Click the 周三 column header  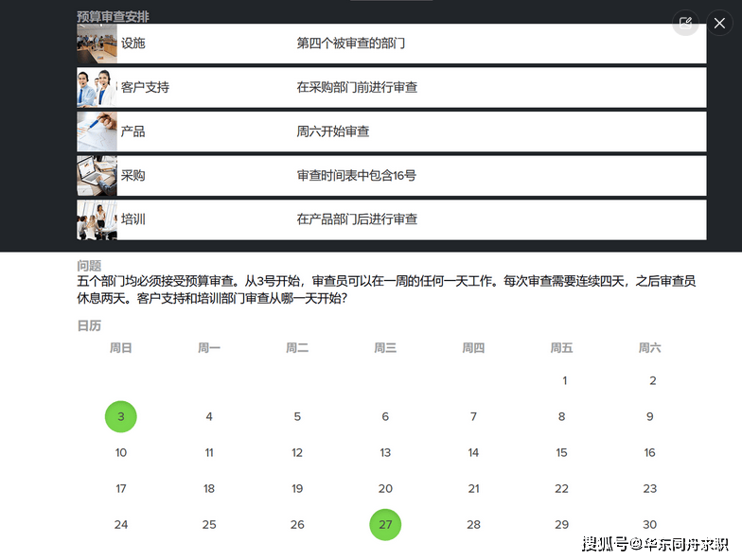[385, 348]
